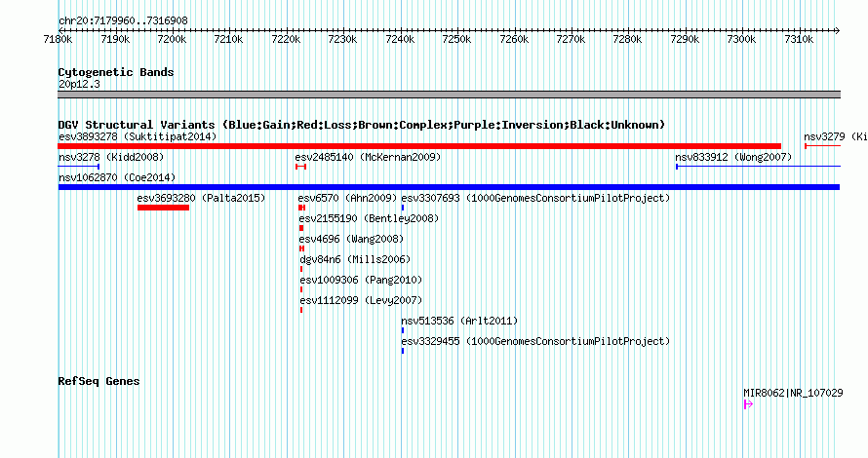The width and height of the screenshot is (868, 458).
Task: Click the nsv833912 (Wong2007) label
Action: tap(733, 157)
